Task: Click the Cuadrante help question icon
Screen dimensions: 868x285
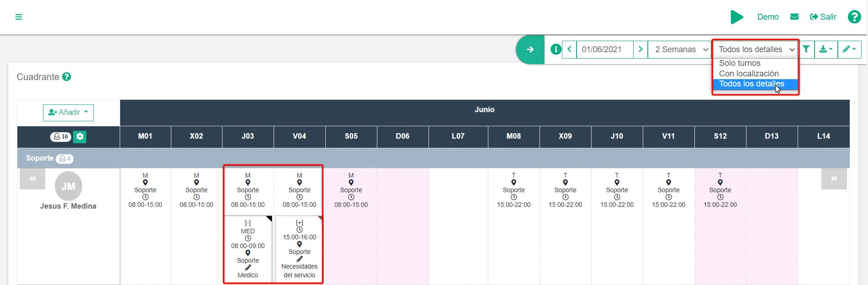Action: tap(67, 77)
